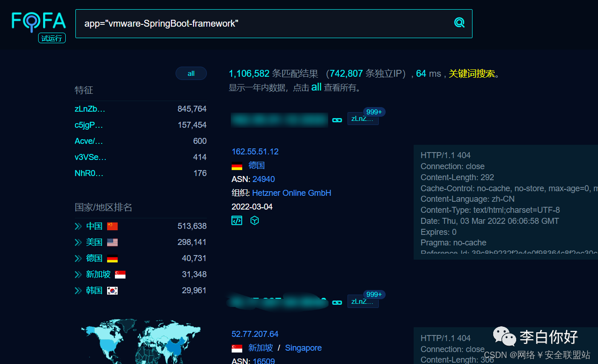Click the Singapore city link
Viewport: 598px width, 364px height.
[303, 348]
